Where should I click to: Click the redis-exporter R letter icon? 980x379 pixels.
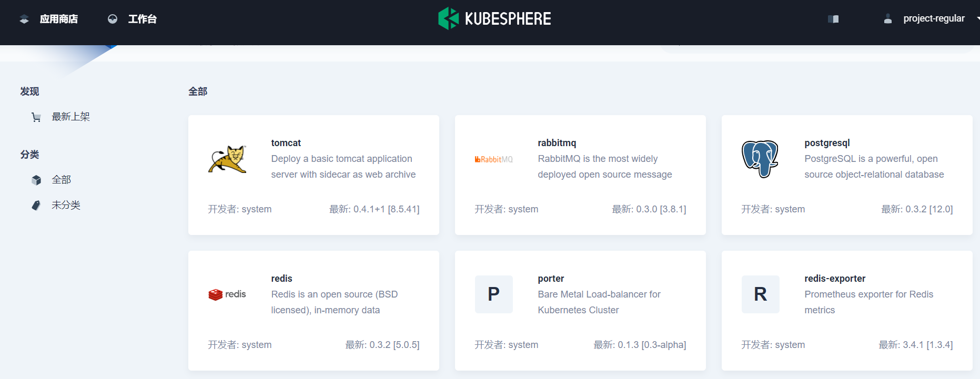[760, 294]
